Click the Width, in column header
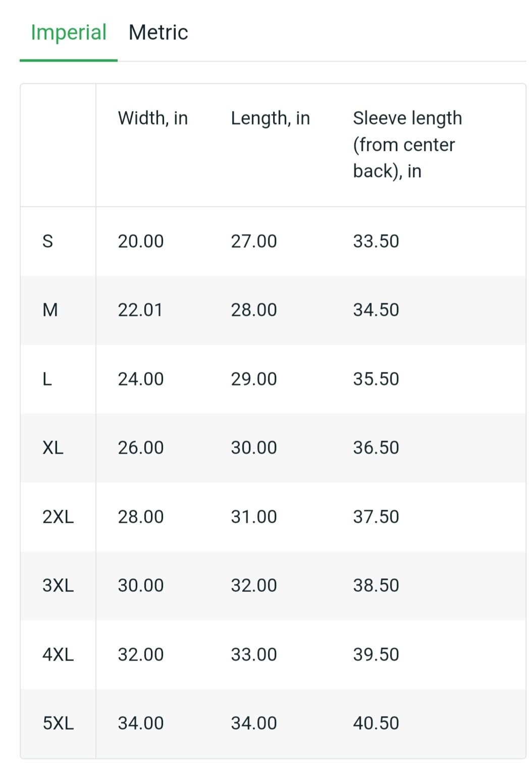 click(153, 118)
